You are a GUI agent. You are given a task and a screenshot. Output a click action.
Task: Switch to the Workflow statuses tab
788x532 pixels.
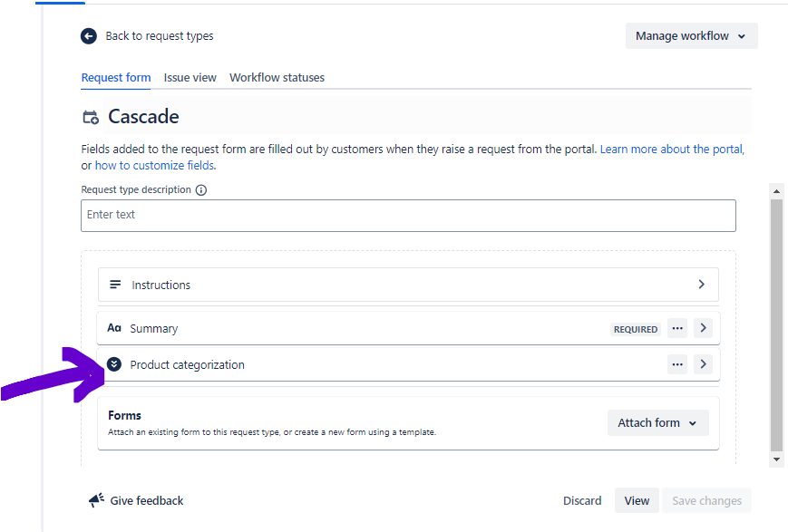click(277, 78)
